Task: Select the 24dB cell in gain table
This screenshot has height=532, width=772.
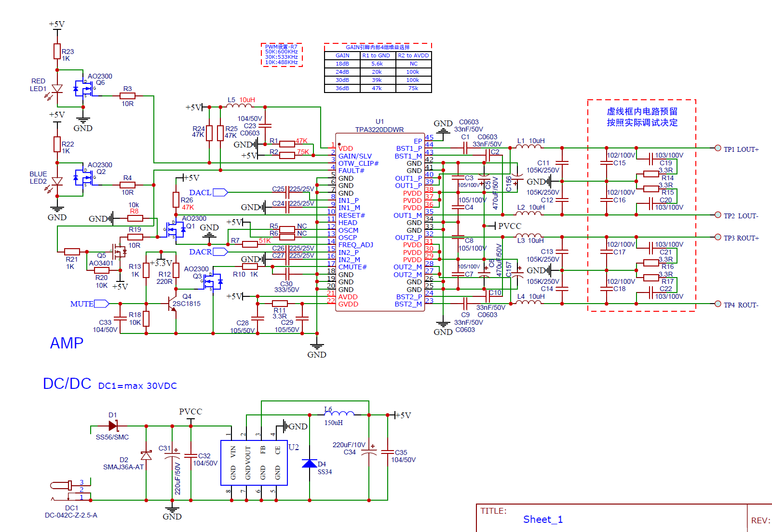Action: pyautogui.click(x=342, y=72)
